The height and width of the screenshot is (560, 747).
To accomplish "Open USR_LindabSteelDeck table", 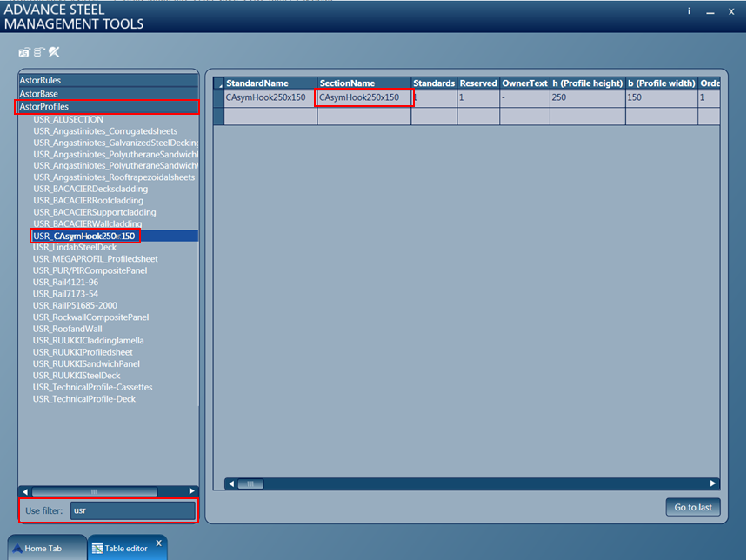I will (x=75, y=247).
